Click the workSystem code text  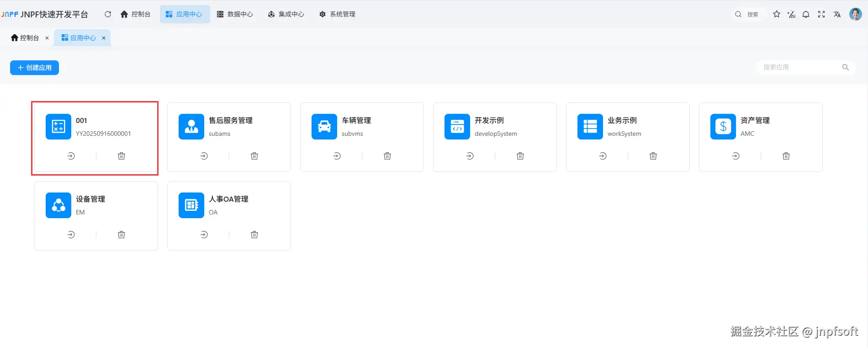[x=625, y=134]
